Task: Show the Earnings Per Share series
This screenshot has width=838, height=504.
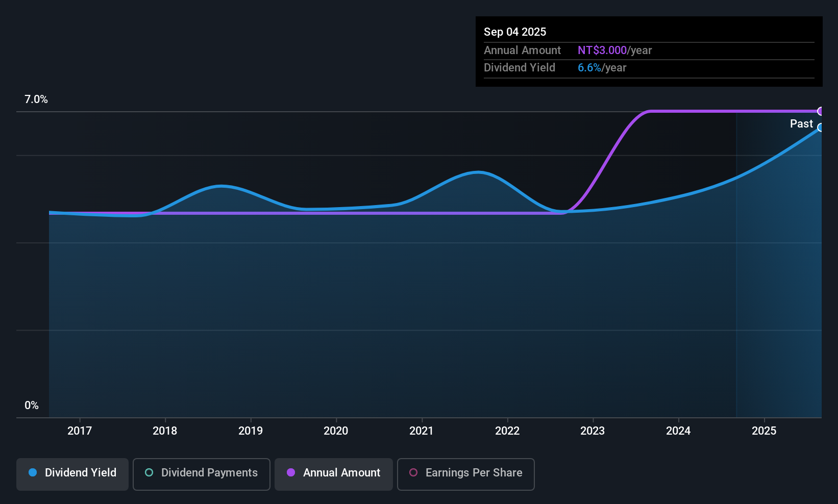Action: 465,473
